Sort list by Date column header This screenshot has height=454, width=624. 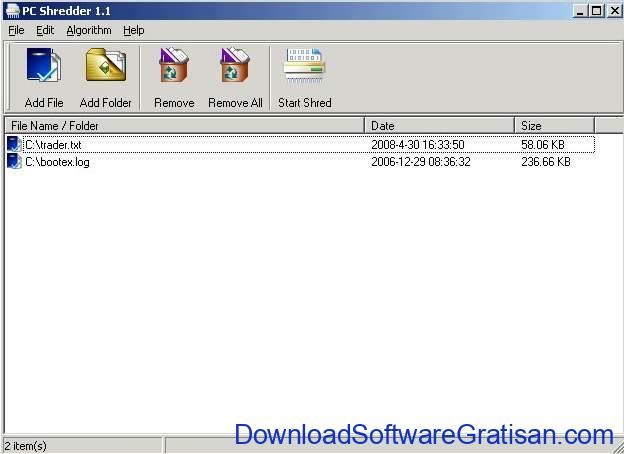click(440, 126)
